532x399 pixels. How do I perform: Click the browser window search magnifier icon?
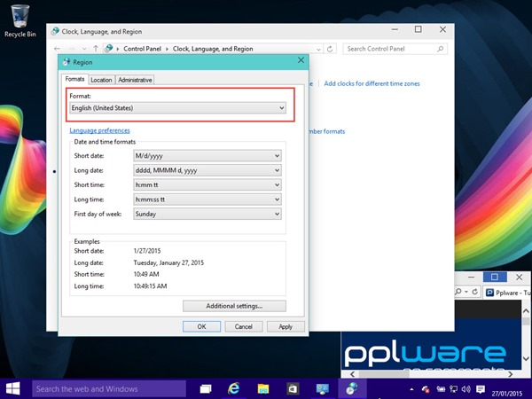click(x=458, y=292)
